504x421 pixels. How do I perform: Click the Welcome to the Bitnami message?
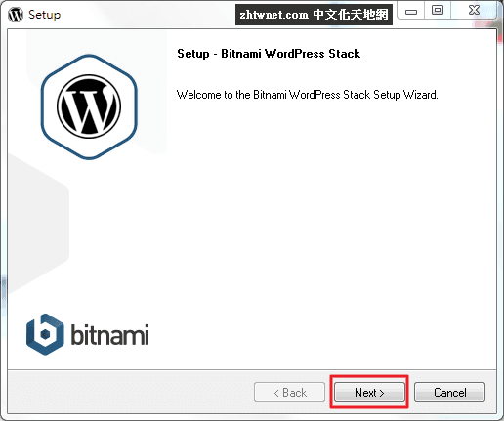(308, 95)
